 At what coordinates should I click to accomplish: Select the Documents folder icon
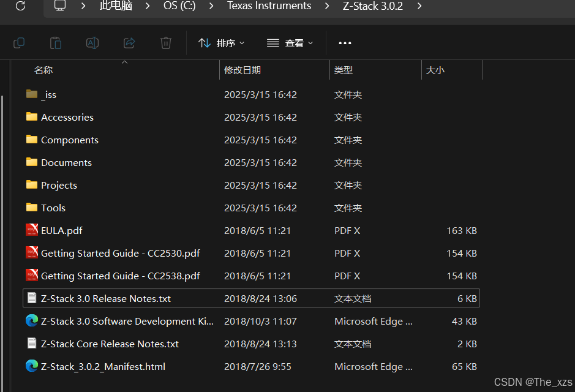tap(32, 162)
